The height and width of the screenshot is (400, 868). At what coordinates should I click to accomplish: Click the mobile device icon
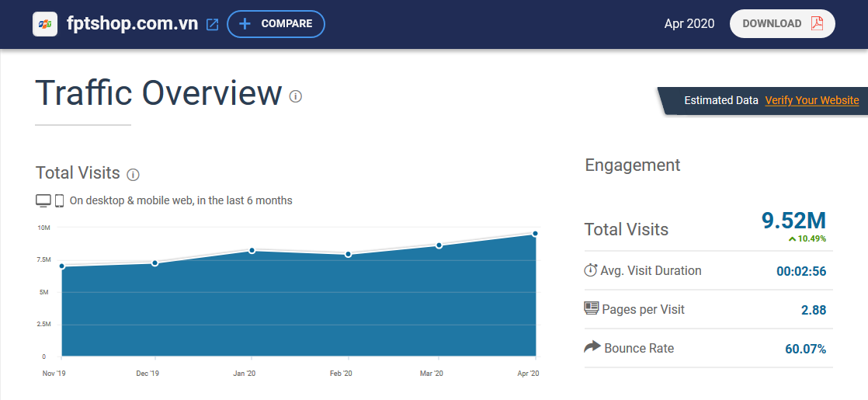[x=59, y=200]
